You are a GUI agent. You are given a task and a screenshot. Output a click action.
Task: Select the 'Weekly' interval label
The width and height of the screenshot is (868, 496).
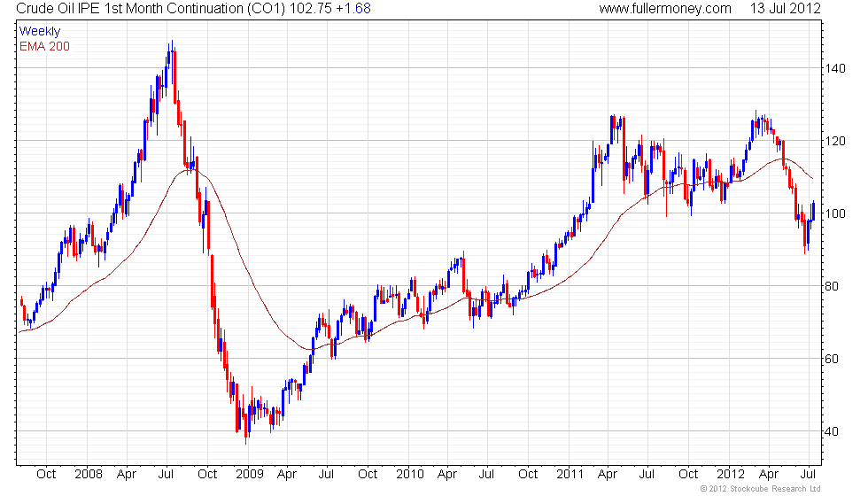point(39,32)
